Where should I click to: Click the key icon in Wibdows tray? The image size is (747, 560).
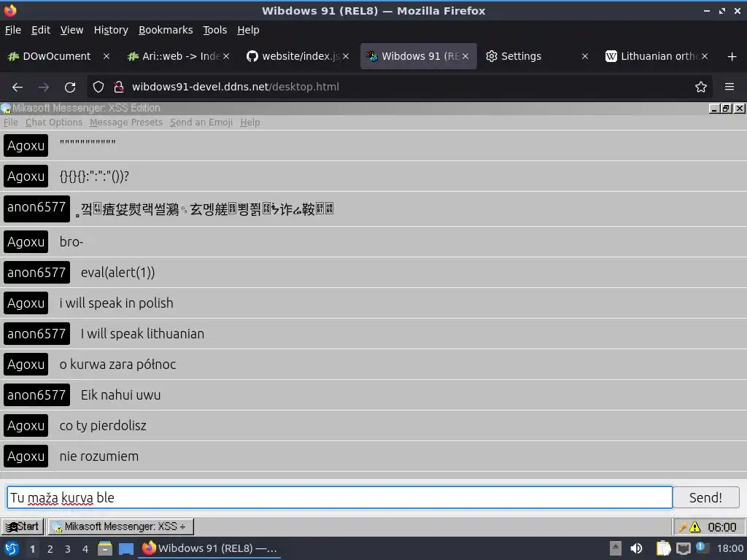pyautogui.click(x=683, y=527)
